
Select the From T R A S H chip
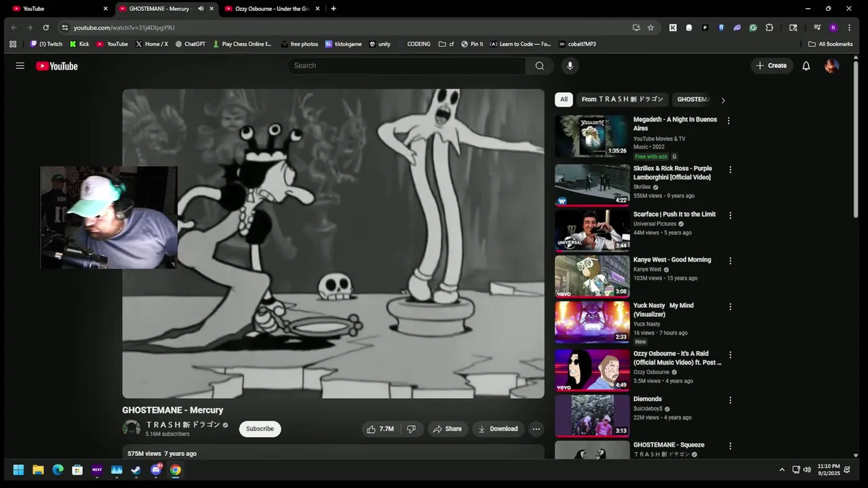coord(623,100)
